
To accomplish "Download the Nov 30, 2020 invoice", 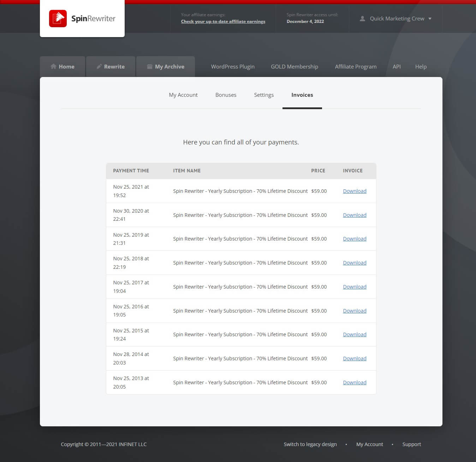I will click(x=355, y=215).
